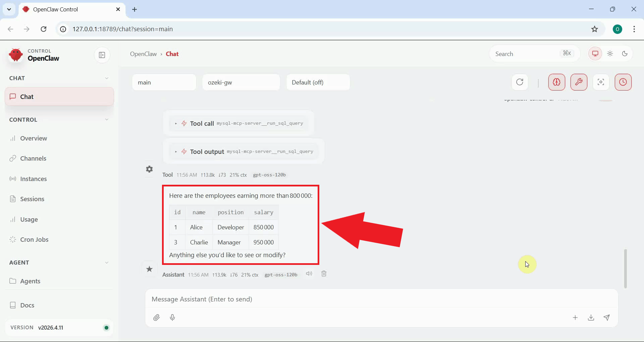
Task: Click the green status dot
Action: coord(106,328)
